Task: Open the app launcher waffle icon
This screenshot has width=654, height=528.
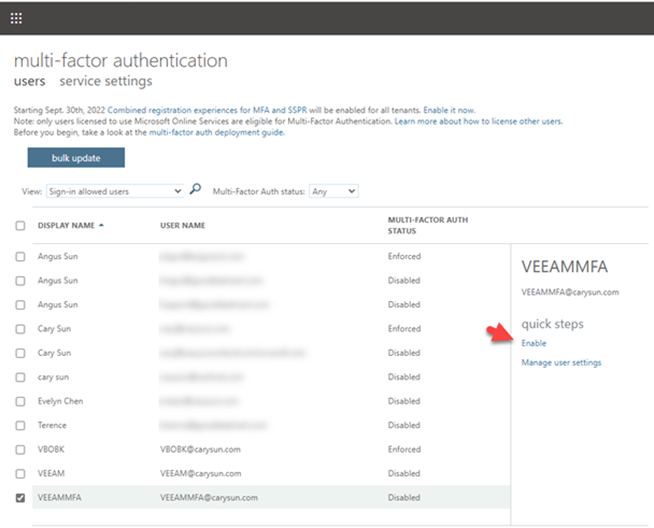Action: click(x=16, y=18)
